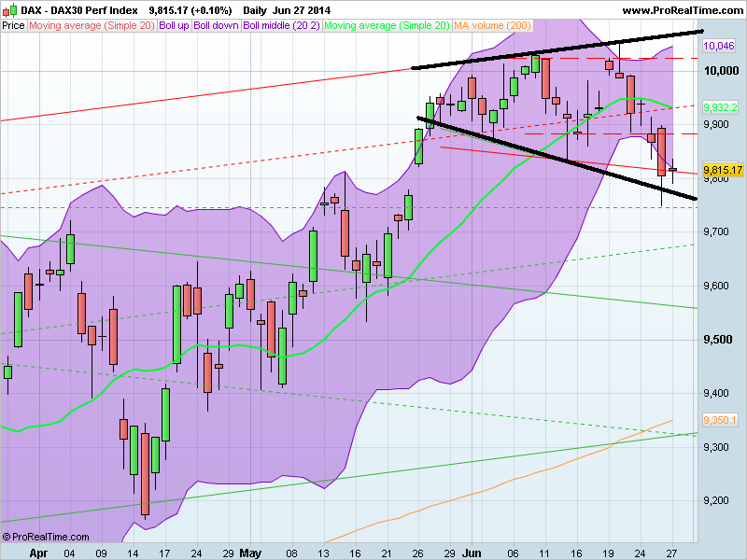Image resolution: width=747 pixels, height=560 pixels.
Task: Click the '11' date label on time axis
Action: click(x=544, y=553)
